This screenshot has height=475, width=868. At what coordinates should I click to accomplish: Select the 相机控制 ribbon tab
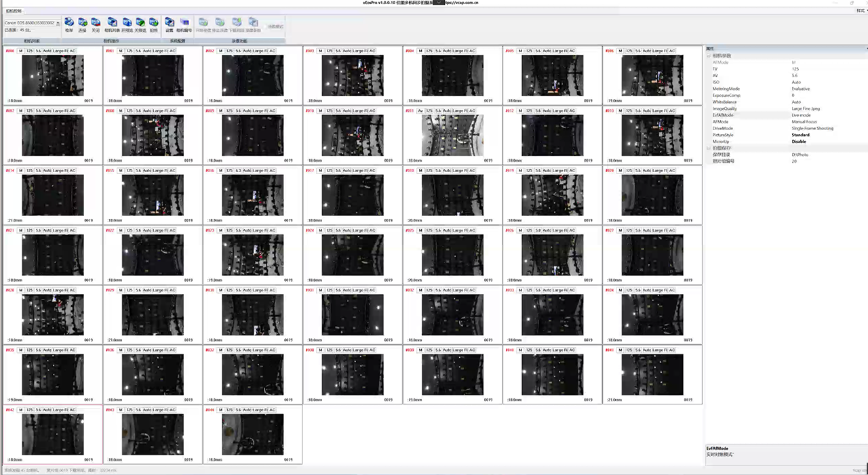(x=14, y=11)
